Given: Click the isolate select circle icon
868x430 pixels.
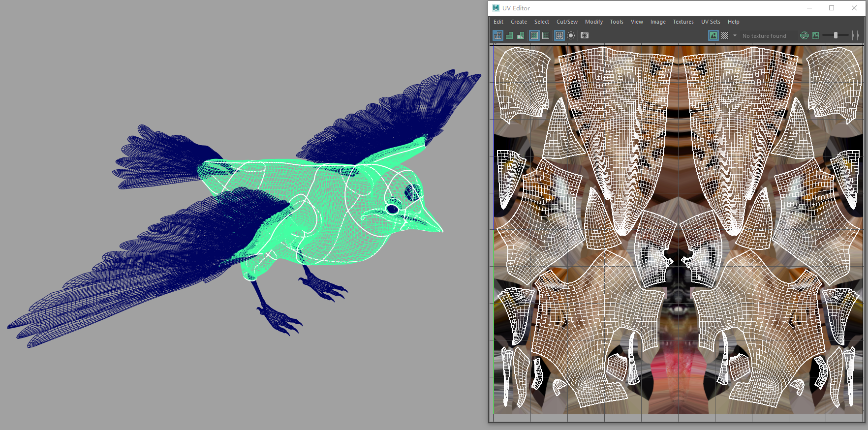Looking at the screenshot, I should [x=571, y=35].
